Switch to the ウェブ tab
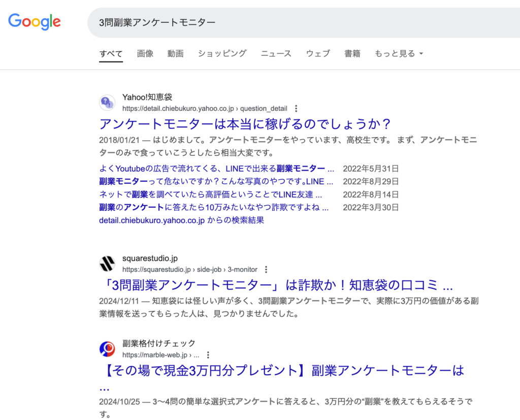 pos(318,53)
